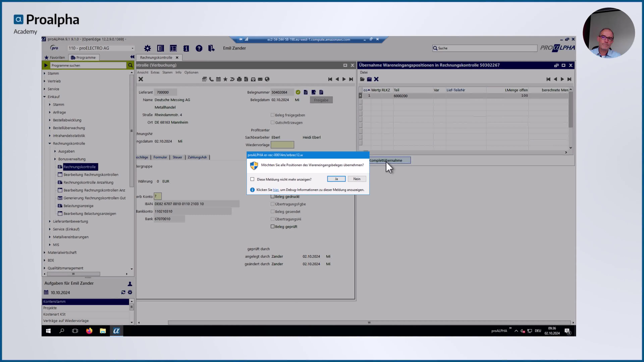The width and height of the screenshot is (644, 362).
Task: Click the phone icon in Rechnungskontrolle toolbar
Action: click(x=211, y=79)
